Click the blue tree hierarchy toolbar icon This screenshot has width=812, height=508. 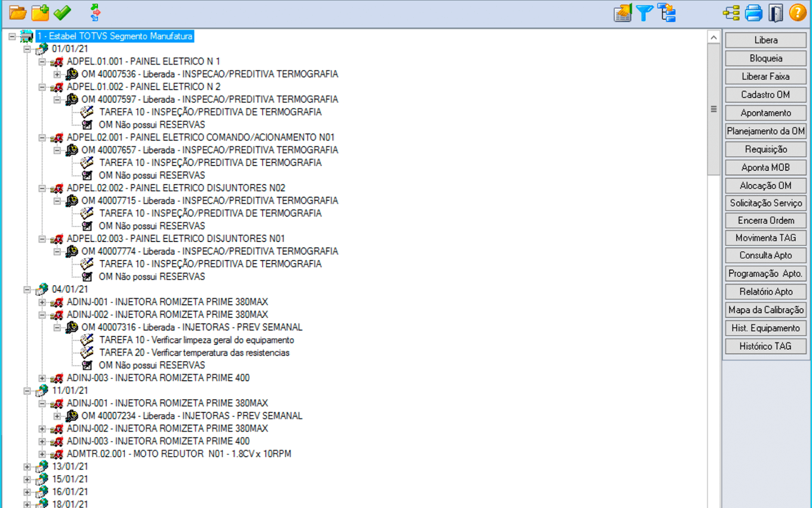tap(666, 13)
